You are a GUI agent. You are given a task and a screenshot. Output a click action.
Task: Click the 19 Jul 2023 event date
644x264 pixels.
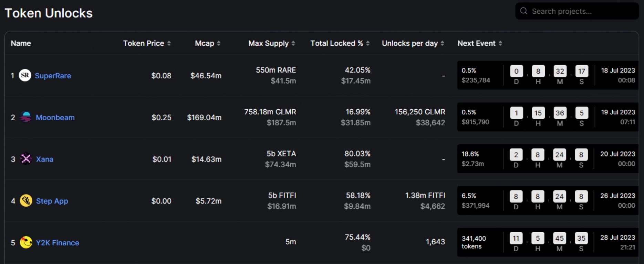click(x=618, y=112)
